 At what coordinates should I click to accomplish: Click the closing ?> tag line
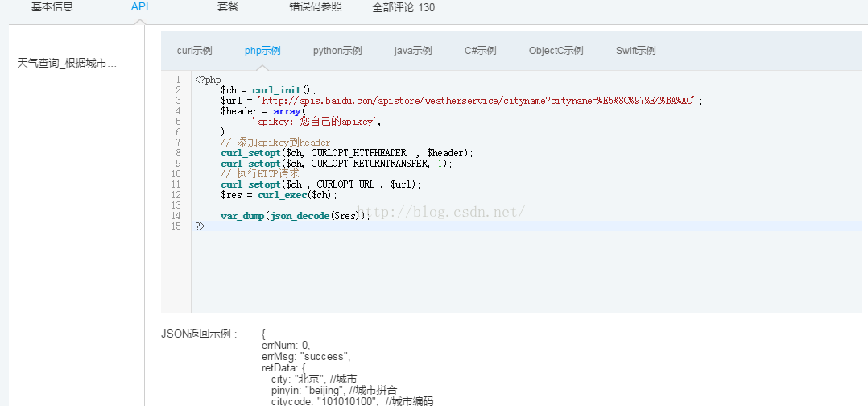point(200,226)
